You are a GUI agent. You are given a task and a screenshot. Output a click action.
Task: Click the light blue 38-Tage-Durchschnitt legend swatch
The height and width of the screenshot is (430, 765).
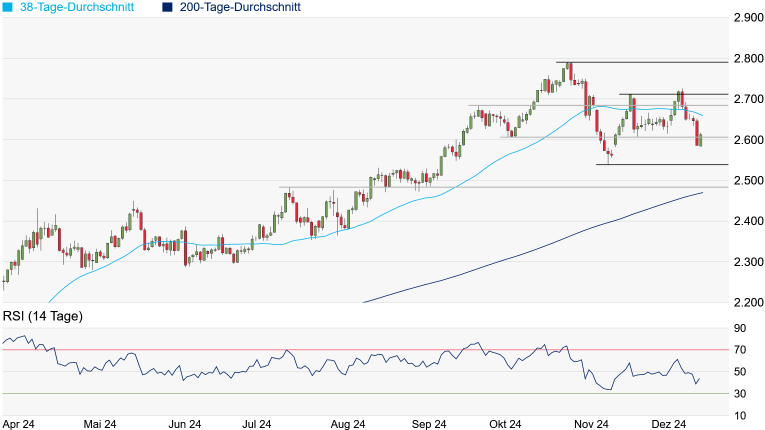pos(7,7)
